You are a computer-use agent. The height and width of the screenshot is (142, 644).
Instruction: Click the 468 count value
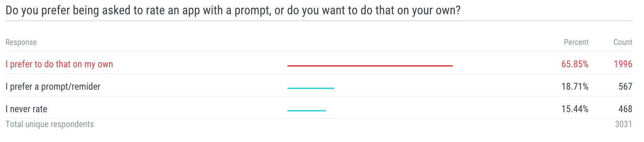tap(625, 109)
